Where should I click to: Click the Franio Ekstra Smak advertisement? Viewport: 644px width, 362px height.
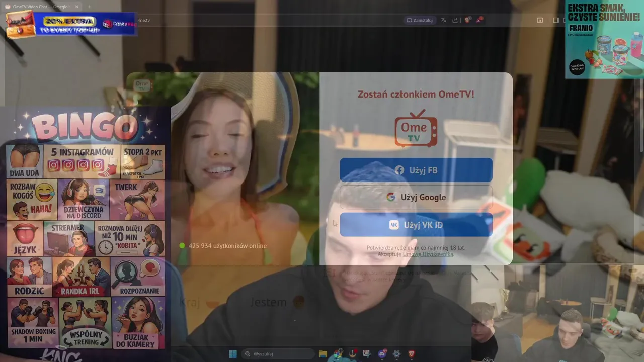(x=604, y=39)
